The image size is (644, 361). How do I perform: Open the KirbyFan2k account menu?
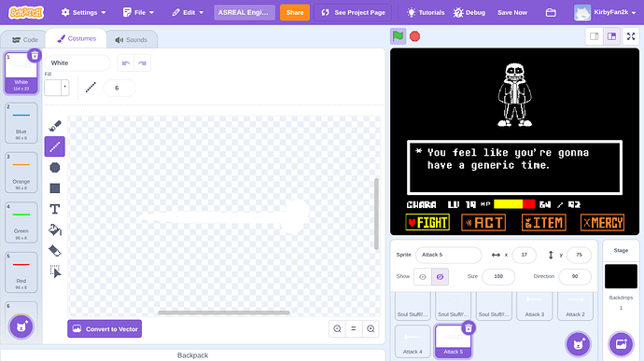click(605, 13)
